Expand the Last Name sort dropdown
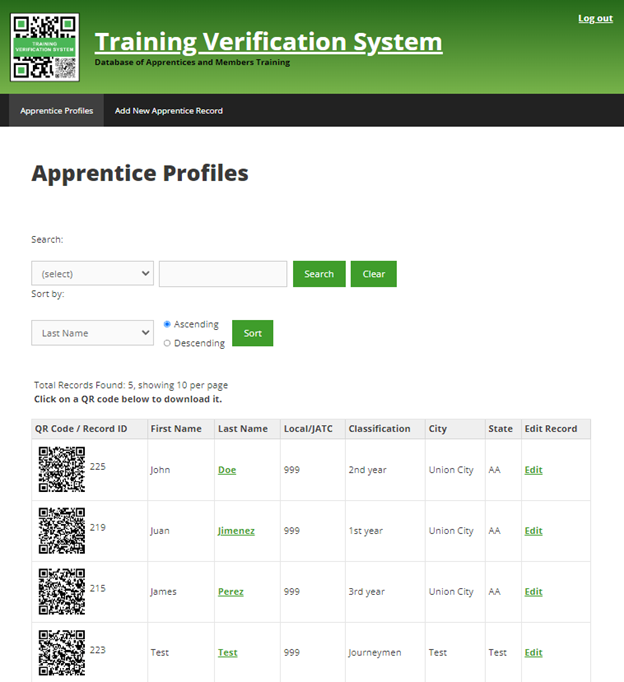This screenshot has width=624, height=682. coord(92,333)
